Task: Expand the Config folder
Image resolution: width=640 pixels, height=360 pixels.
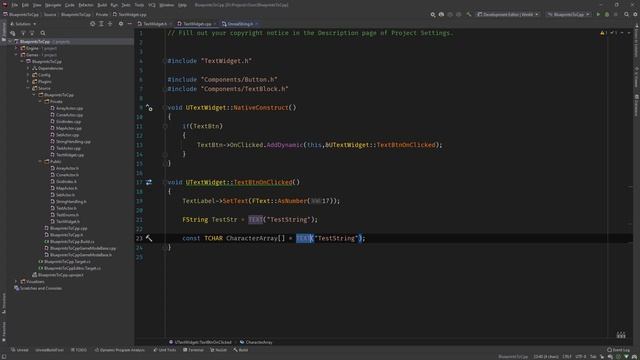Action: pyautogui.click(x=28, y=75)
